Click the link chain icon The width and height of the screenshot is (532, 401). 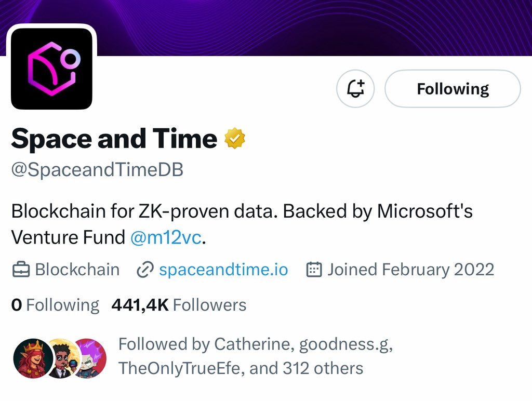point(145,270)
